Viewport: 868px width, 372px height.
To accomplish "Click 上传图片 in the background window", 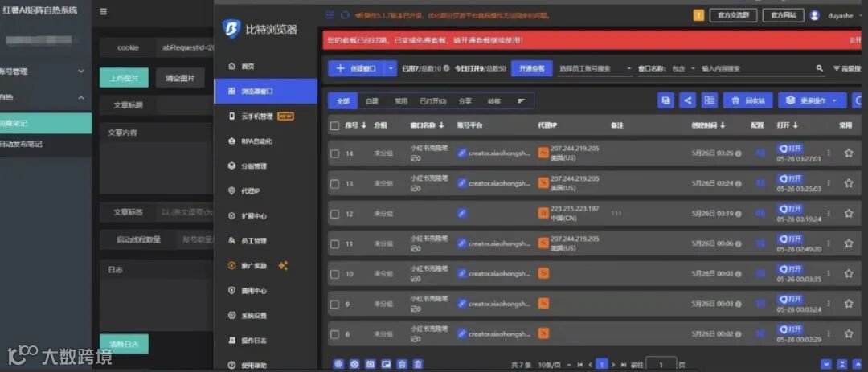I will point(124,78).
